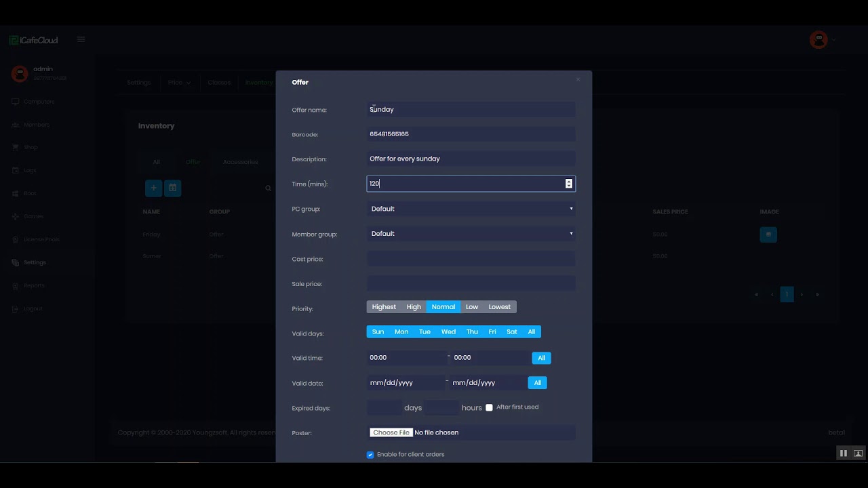Screen dimensions: 868x488
Task: Select All in Valid days
Action: 532,332
